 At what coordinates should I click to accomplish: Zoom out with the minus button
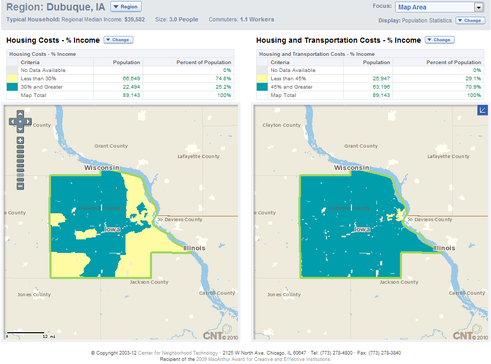20,186
